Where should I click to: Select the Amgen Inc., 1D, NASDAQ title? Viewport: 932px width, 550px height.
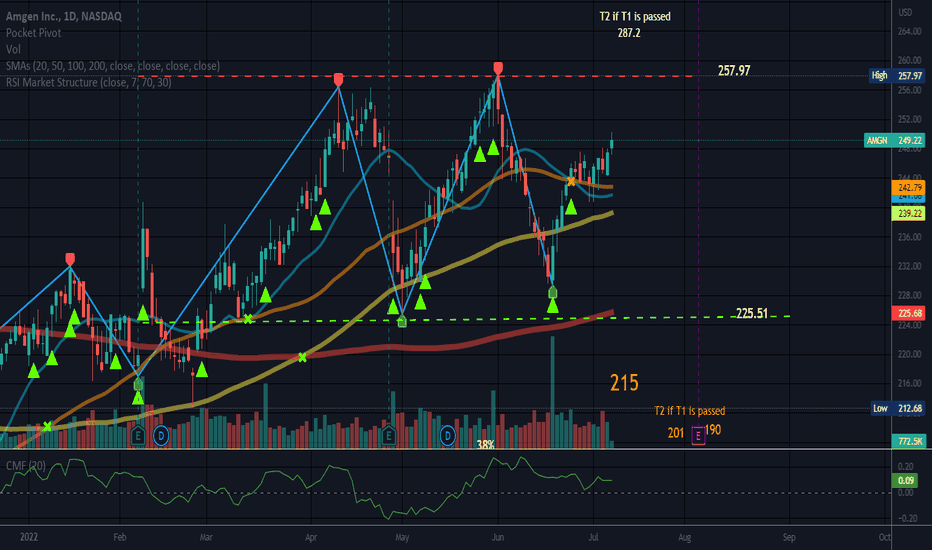point(64,17)
